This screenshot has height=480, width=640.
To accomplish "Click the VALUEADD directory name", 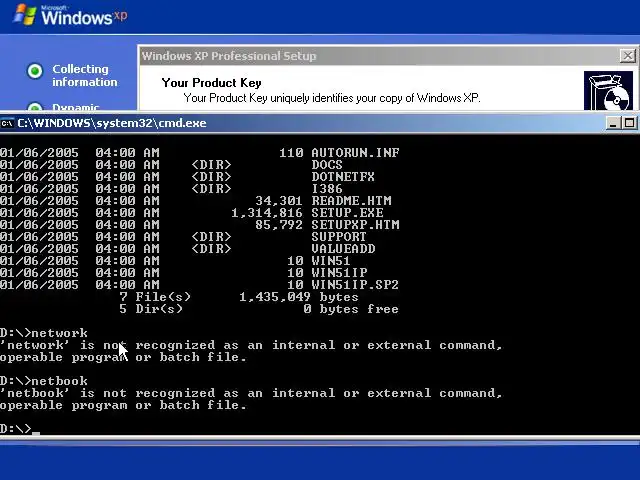I will (343, 249).
